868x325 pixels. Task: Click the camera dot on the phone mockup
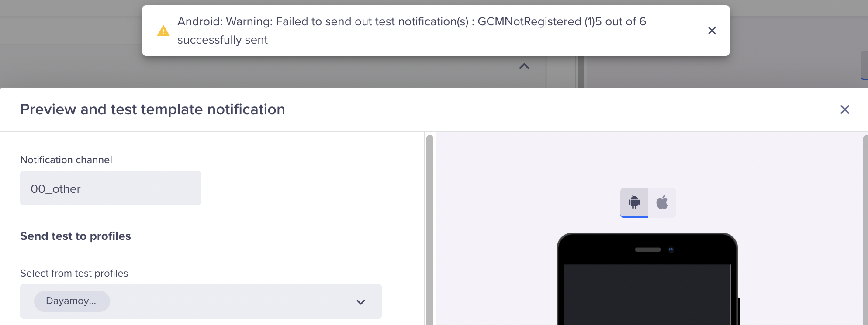point(670,249)
